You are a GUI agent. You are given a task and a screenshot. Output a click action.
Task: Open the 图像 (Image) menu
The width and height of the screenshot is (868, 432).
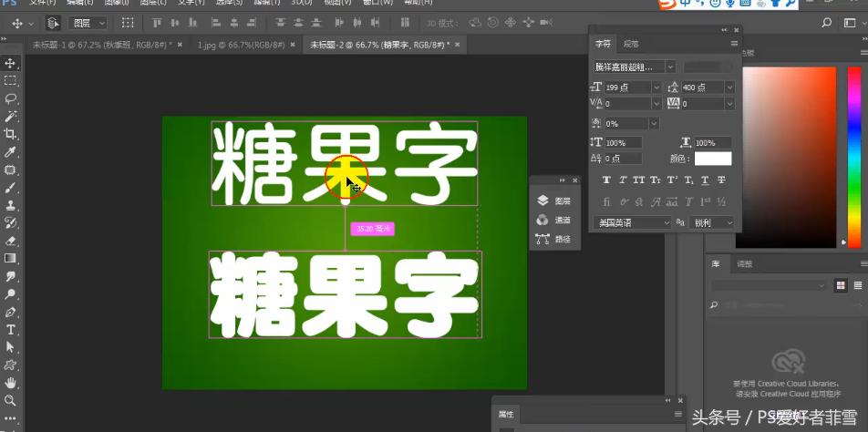pos(117,2)
